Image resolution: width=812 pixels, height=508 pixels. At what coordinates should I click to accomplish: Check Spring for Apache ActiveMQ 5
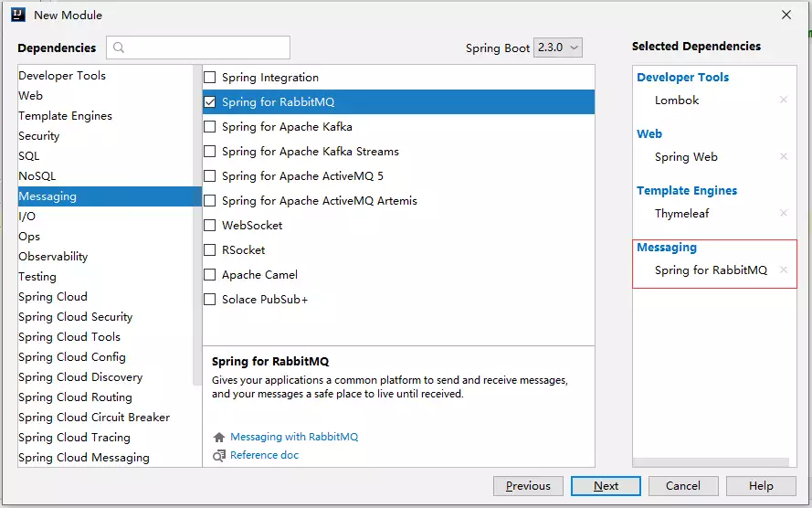pyautogui.click(x=210, y=176)
